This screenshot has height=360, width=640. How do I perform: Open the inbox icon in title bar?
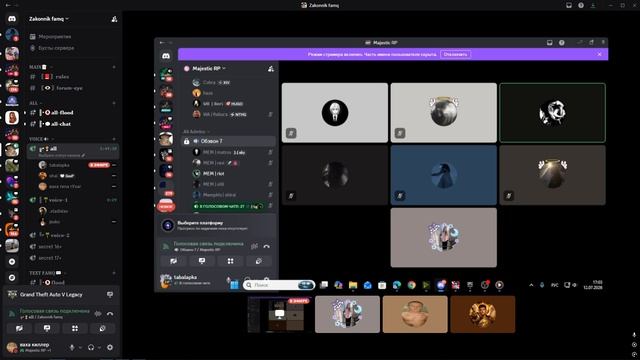point(569,5)
